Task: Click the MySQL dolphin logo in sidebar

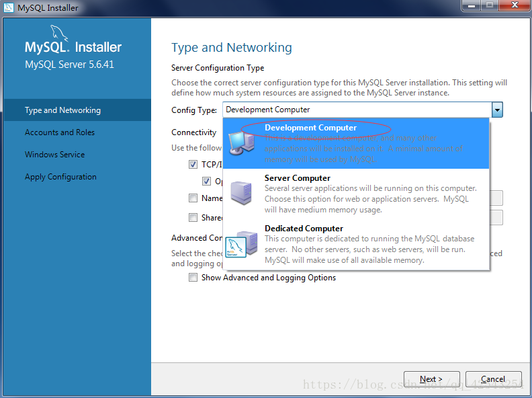Action: (59, 33)
